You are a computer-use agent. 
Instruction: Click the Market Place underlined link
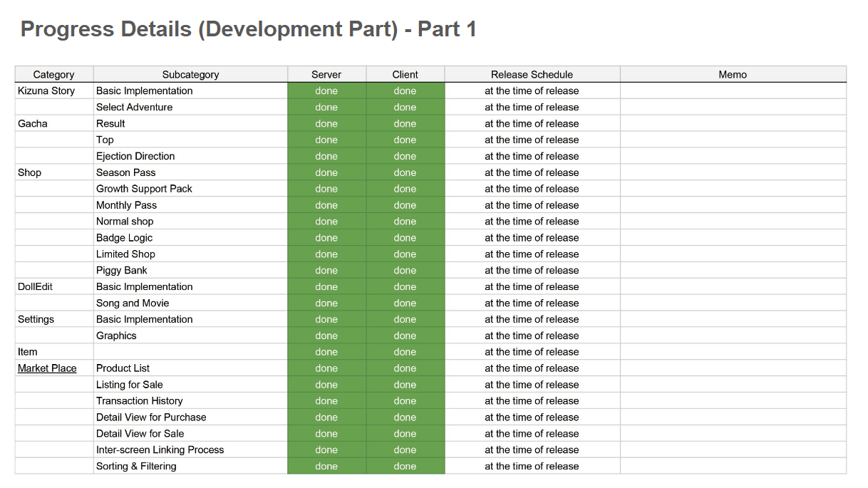pyautogui.click(x=47, y=368)
